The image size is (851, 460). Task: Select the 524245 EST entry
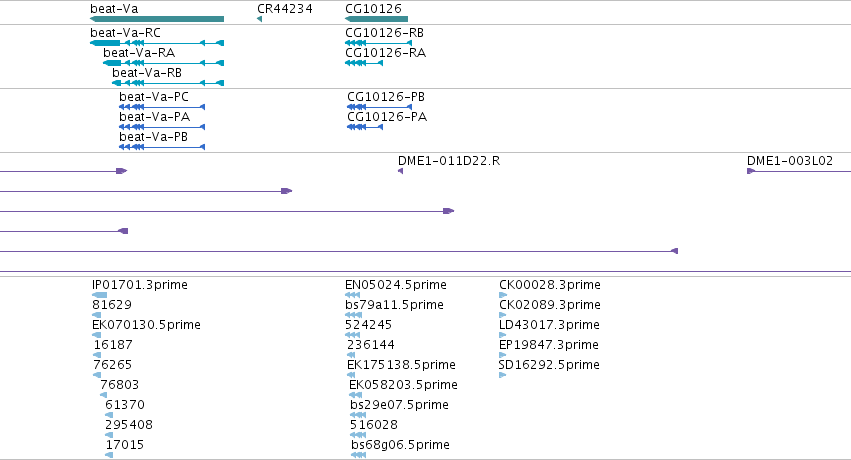tap(369, 325)
